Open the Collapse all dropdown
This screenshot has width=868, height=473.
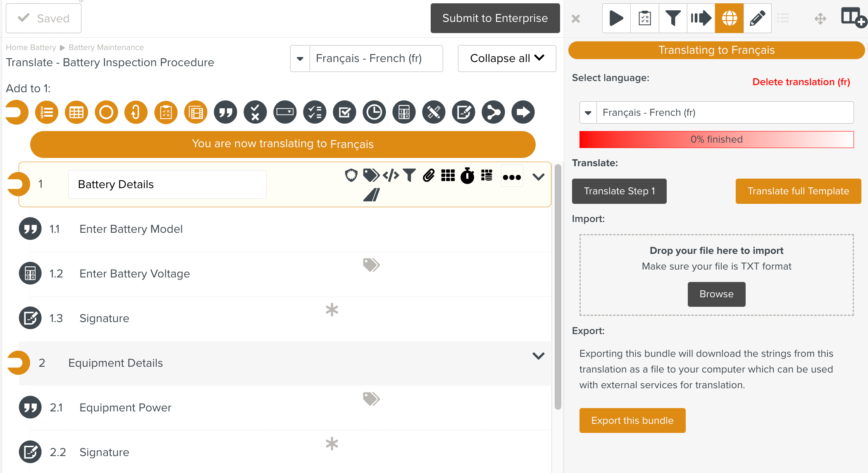click(507, 59)
